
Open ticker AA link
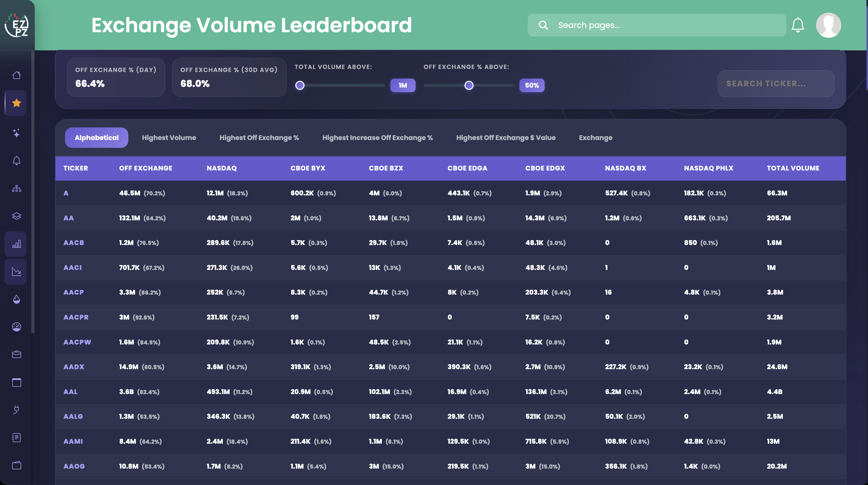point(68,218)
